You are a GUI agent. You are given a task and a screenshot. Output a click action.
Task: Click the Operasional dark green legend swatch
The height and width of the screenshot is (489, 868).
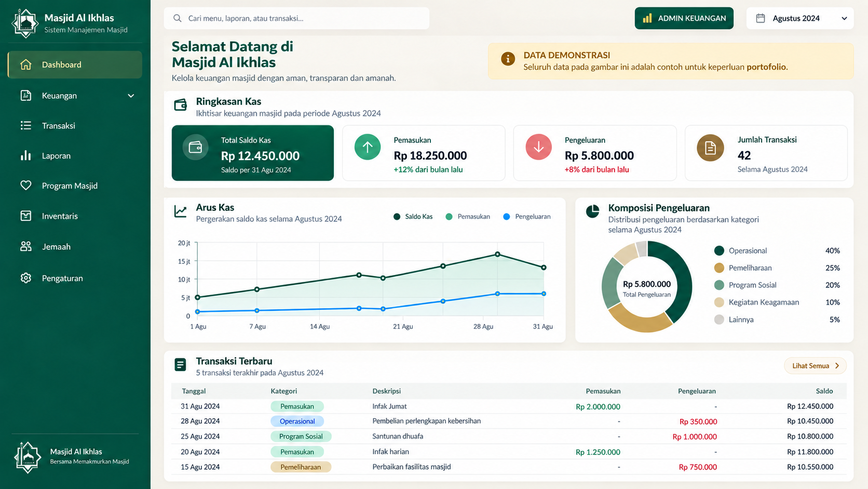pyautogui.click(x=719, y=250)
